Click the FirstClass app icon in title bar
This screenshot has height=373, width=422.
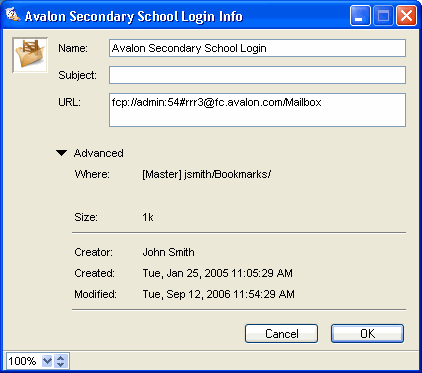[x=13, y=15]
